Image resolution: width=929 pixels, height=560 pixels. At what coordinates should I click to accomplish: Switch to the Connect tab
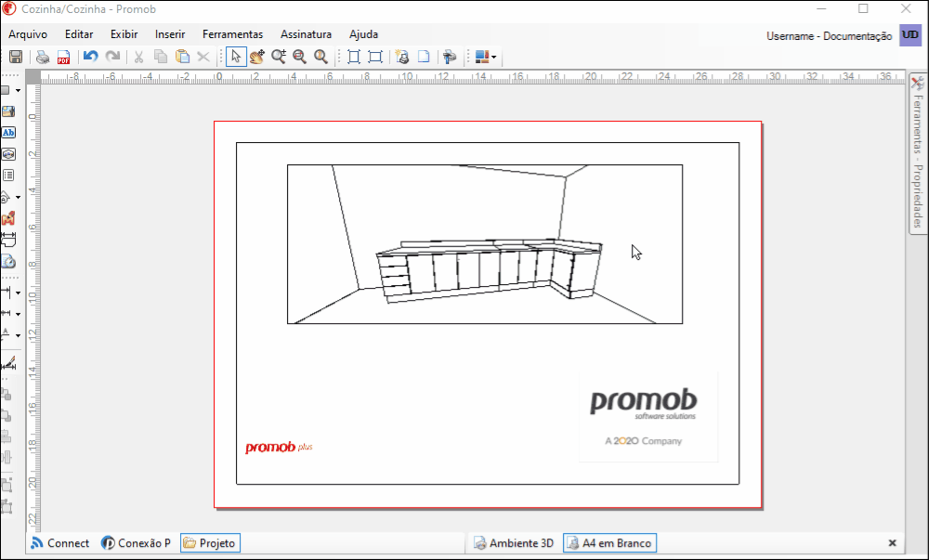pyautogui.click(x=59, y=543)
